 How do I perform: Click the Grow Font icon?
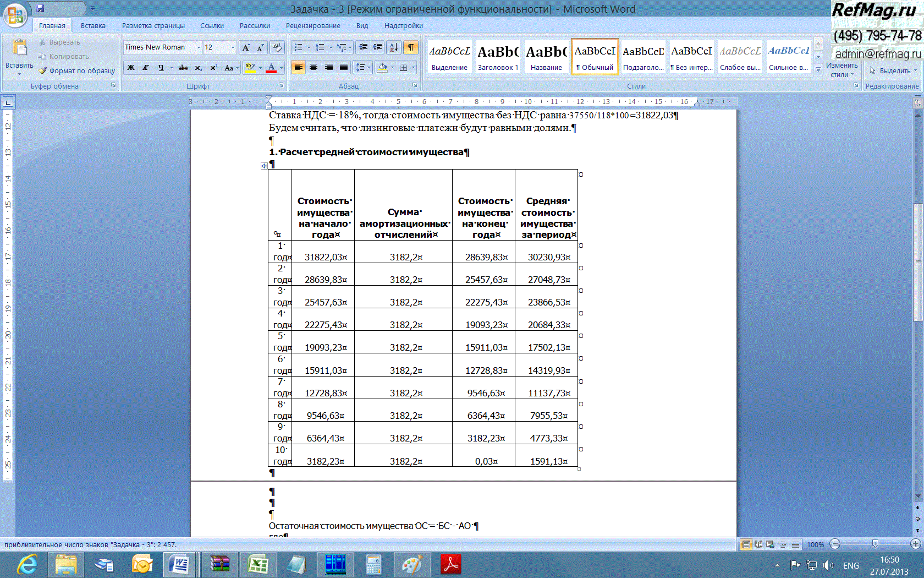246,47
